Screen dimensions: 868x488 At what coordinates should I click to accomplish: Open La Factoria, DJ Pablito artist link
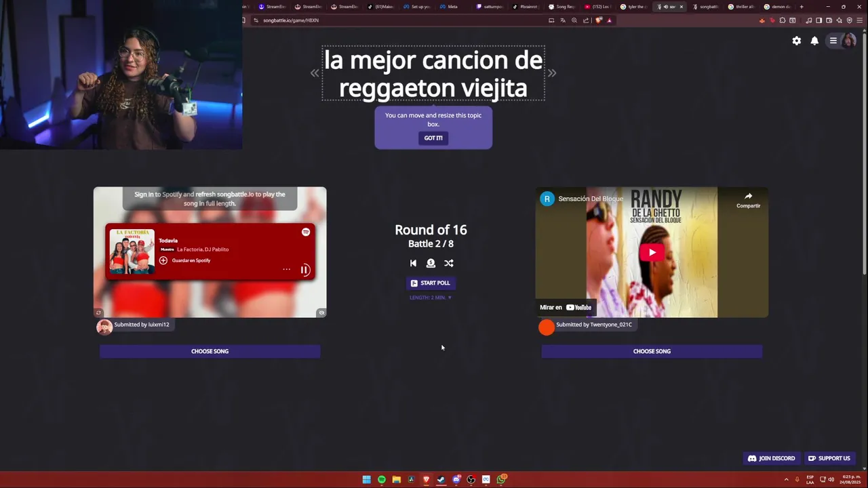tap(203, 249)
